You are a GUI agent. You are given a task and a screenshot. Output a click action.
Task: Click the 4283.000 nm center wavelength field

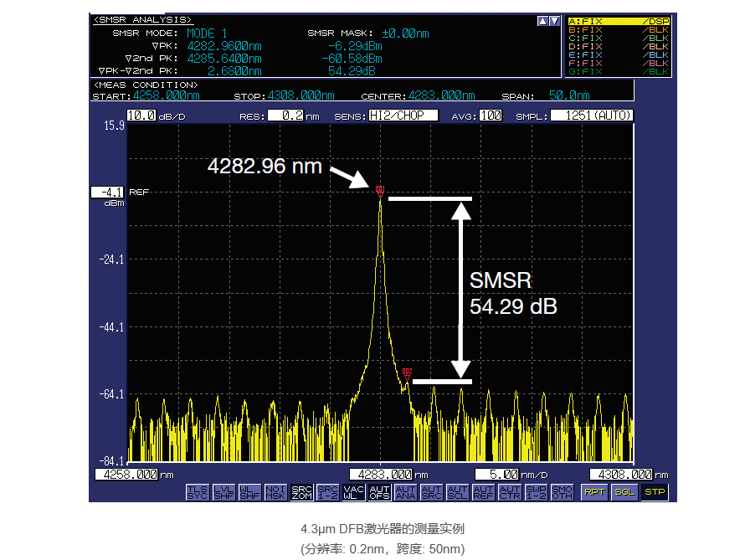tap(381, 474)
